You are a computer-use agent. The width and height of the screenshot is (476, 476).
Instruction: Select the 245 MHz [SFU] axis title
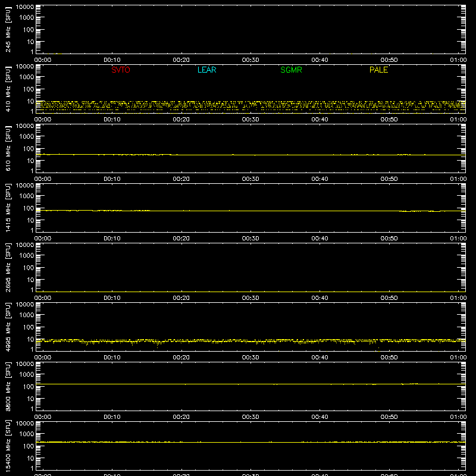[x=8, y=30]
